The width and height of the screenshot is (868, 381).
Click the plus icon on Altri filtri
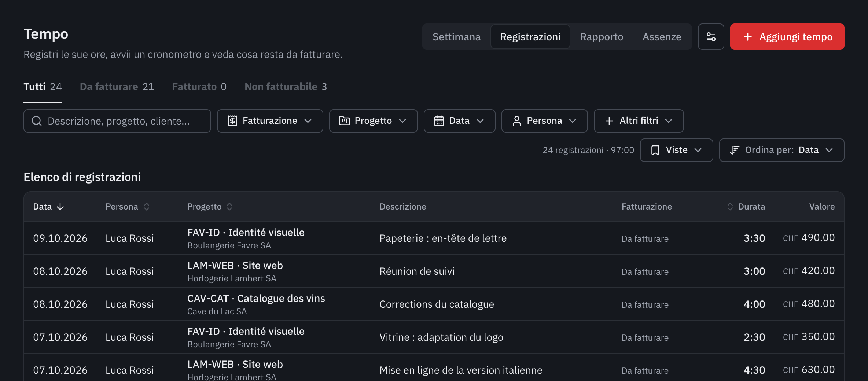click(609, 121)
